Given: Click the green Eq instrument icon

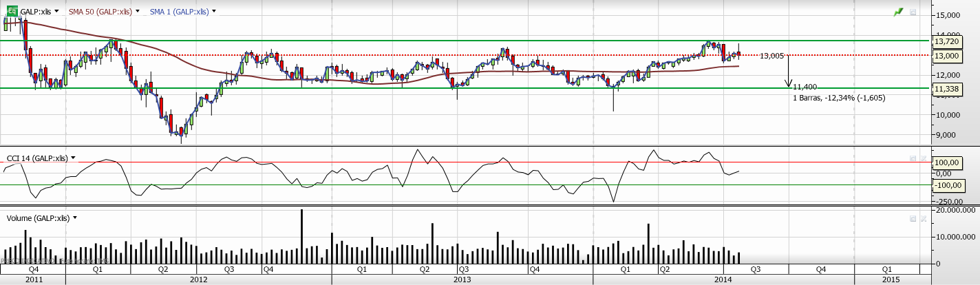Looking at the screenshot, I should tap(12, 11).
